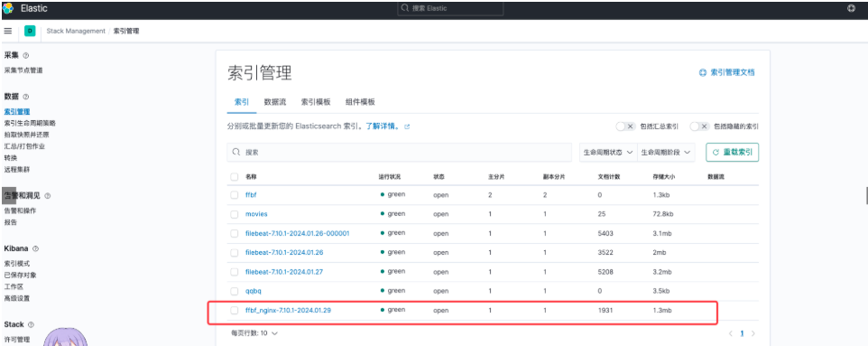
Task: Click 重载索引 reload button
Action: tap(732, 152)
